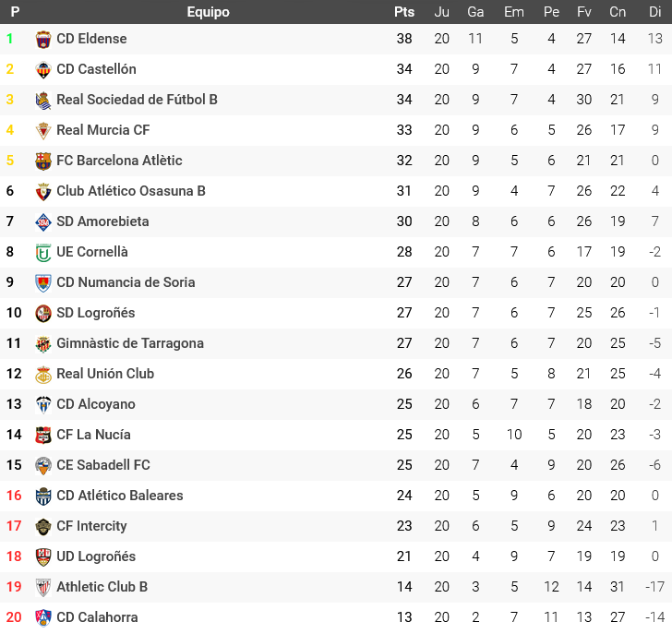This screenshot has height=634, width=672.
Task: Open the Club Atlético Osasuna B link
Action: pyautogui.click(x=131, y=191)
